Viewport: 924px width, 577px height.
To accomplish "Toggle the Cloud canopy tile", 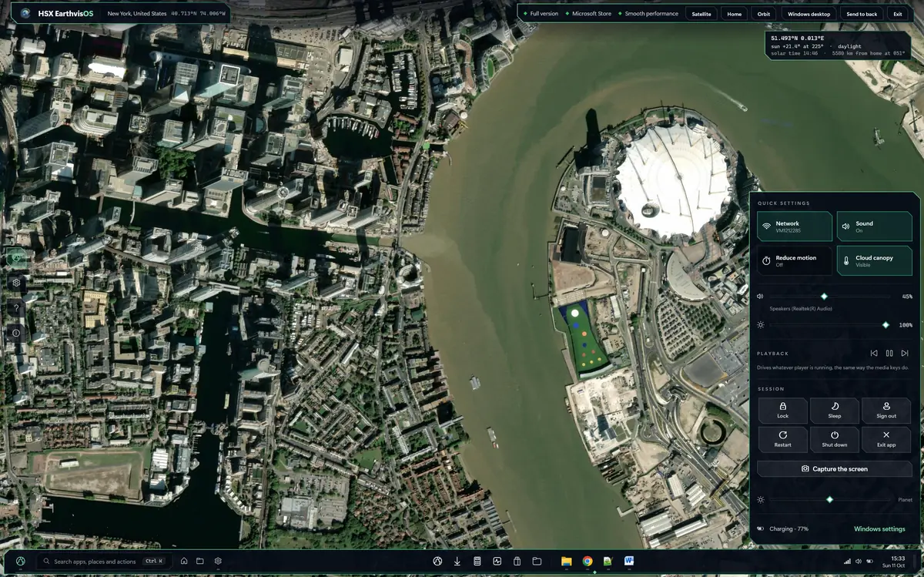I will [874, 260].
